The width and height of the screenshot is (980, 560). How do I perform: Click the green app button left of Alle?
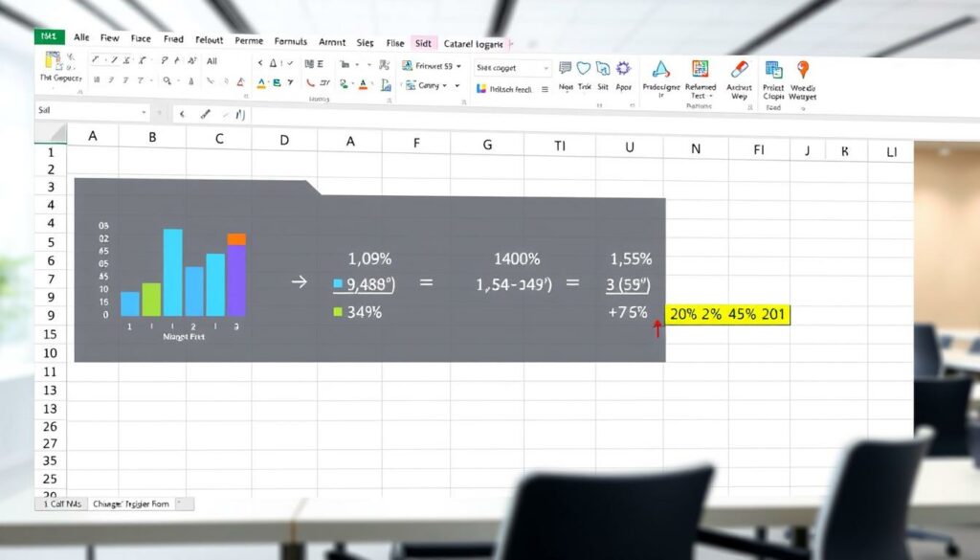tap(50, 36)
